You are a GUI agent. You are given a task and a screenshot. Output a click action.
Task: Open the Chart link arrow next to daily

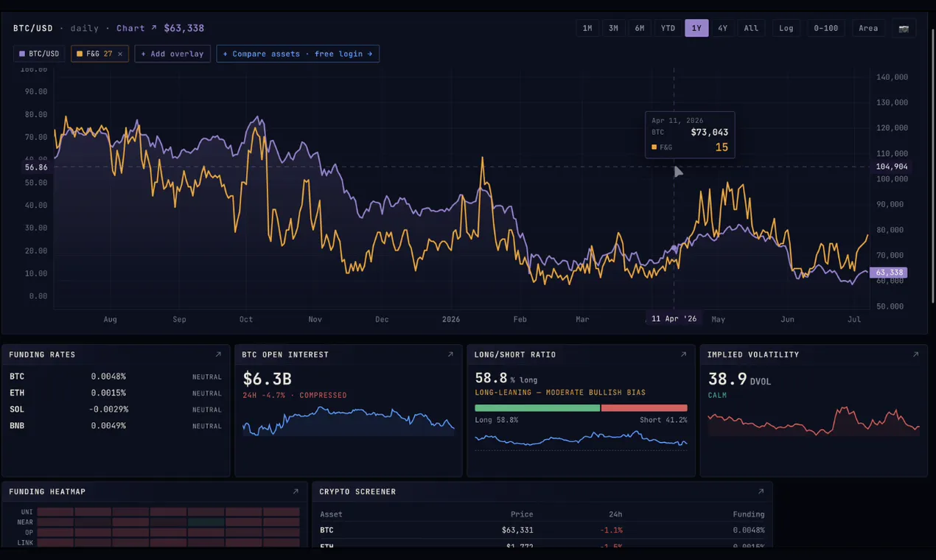click(x=136, y=28)
